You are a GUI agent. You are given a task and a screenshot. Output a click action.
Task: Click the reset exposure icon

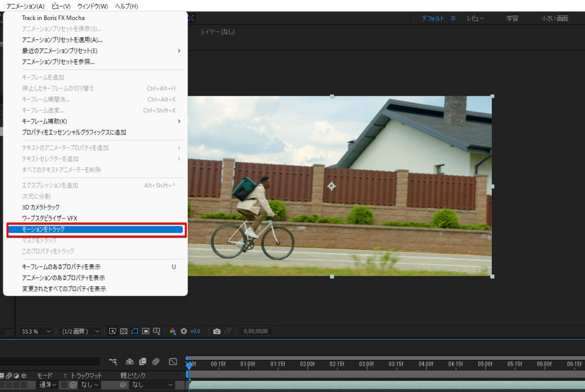point(184,331)
